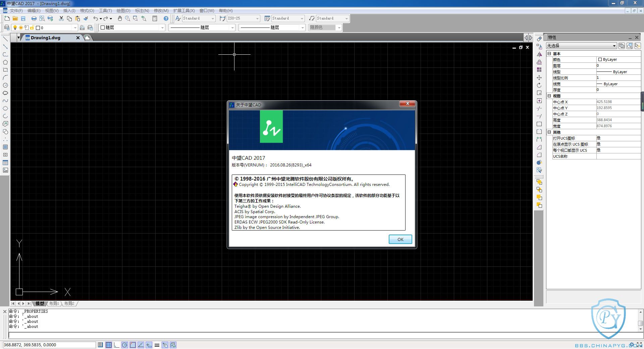Select the Erase tool in modify toolbar
Screen dimensions: 644x349
point(539,39)
